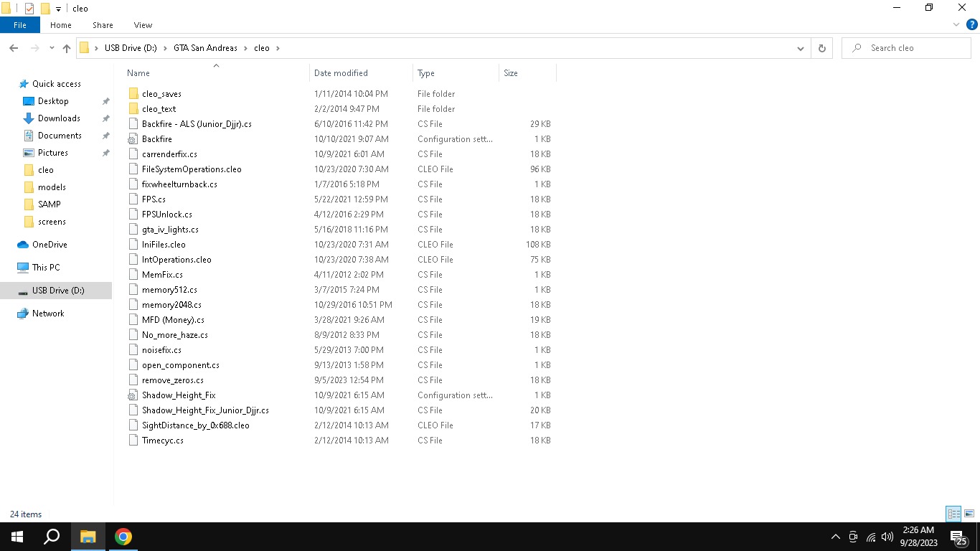This screenshot has width=980, height=551.
Task: Select FileSystemOperations.cleo file
Action: (x=192, y=169)
